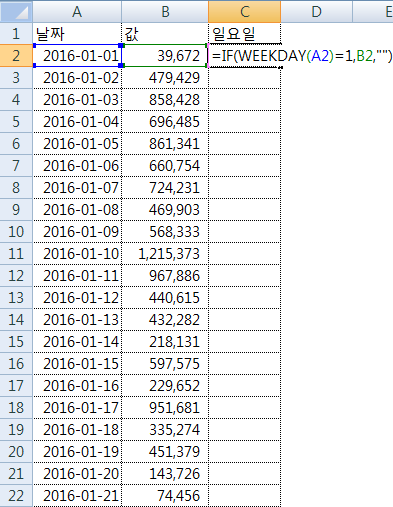393x507 pixels.
Task: Click date cell 2016-01-13
Action: (x=77, y=320)
